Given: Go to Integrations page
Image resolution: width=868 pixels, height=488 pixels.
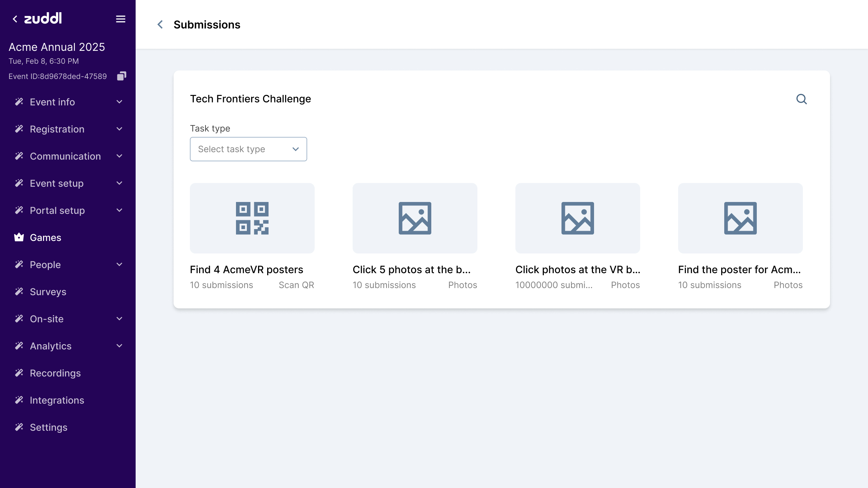Looking at the screenshot, I should 57,400.
